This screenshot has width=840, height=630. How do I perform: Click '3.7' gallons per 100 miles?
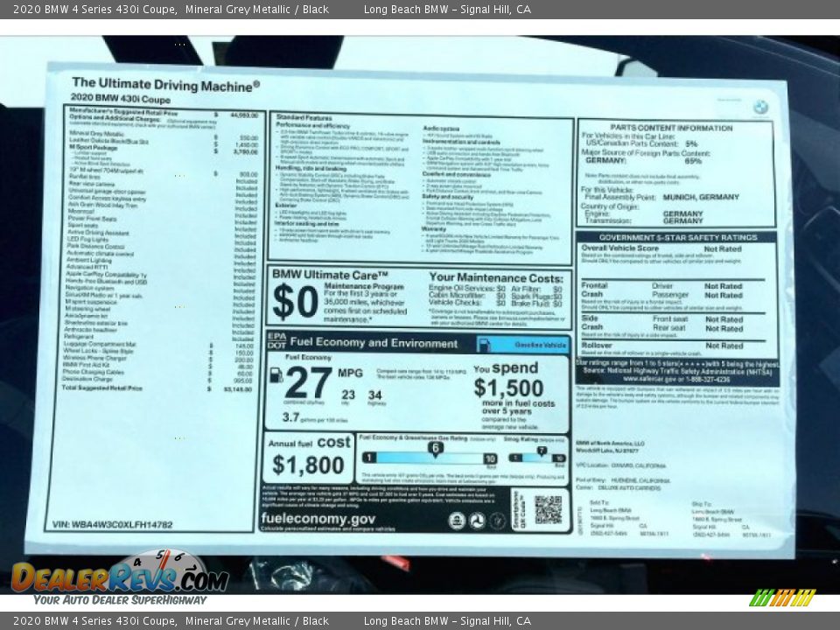[x=290, y=416]
